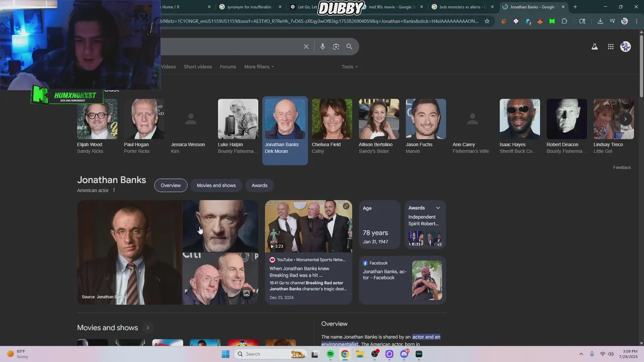Viewport: 644px width, 362px height.
Task: Expand the More filters dropdown
Action: point(259,67)
